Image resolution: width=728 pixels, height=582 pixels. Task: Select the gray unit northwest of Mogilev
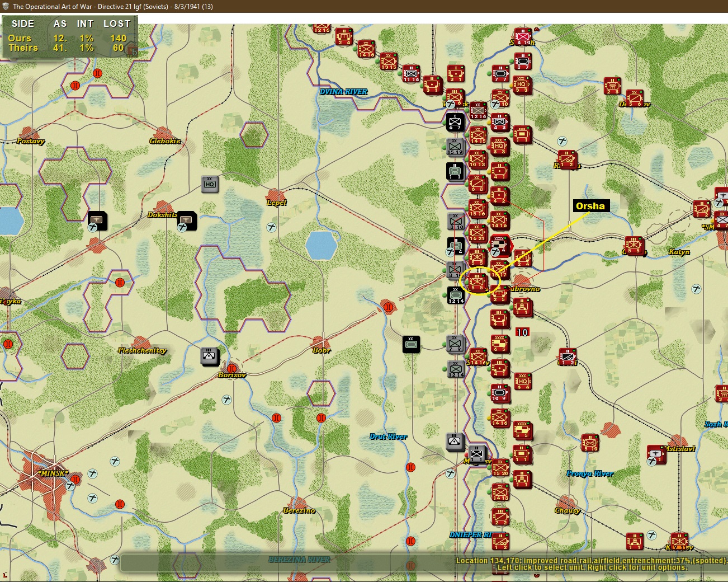pyautogui.click(x=455, y=442)
